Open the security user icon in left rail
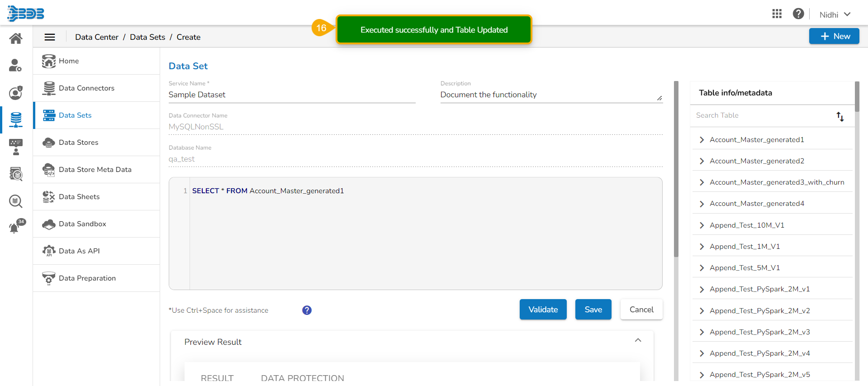 (16, 93)
